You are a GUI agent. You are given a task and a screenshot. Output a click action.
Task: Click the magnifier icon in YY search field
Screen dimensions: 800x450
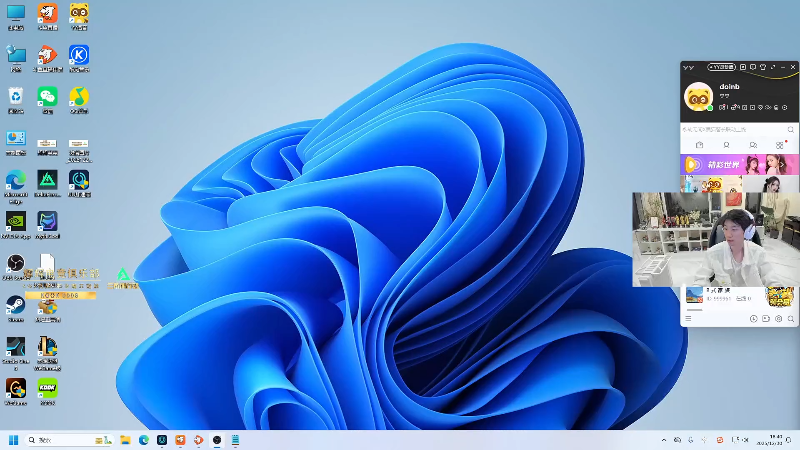coord(791,130)
